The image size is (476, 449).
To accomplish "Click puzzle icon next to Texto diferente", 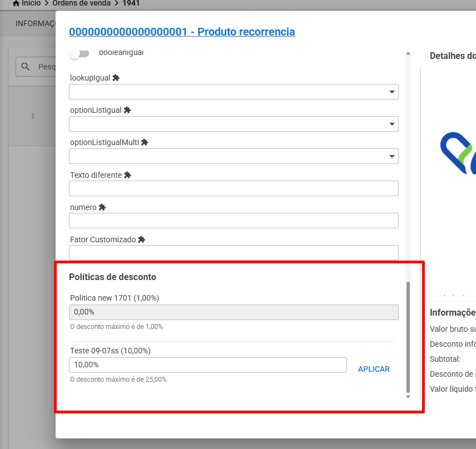I will pos(127,175).
